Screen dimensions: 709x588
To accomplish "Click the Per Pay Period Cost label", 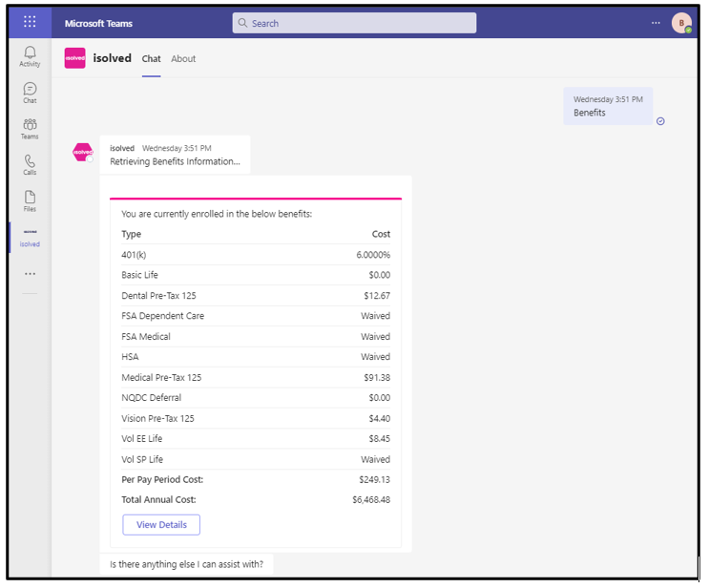I will click(x=162, y=480).
